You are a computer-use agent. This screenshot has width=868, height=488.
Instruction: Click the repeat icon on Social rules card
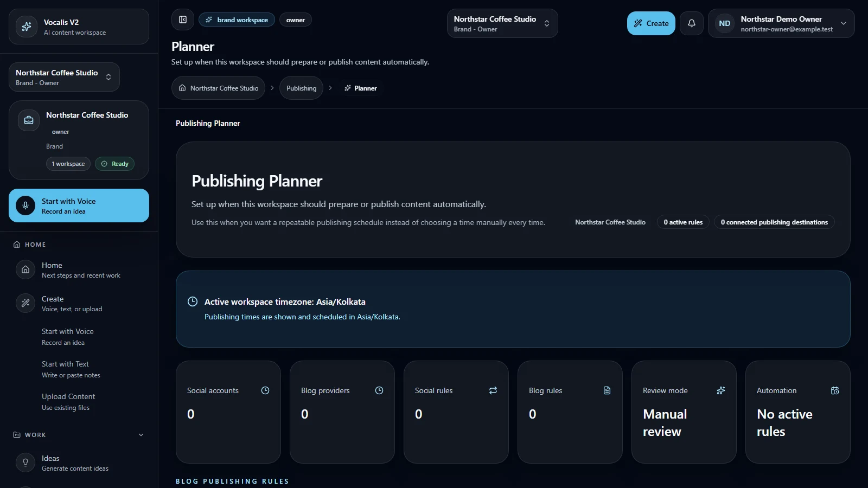(x=493, y=390)
